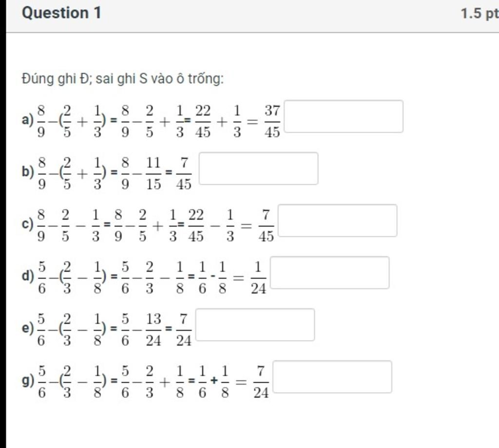
Task: Click the 1.5 pt score label
Action: (x=480, y=14)
